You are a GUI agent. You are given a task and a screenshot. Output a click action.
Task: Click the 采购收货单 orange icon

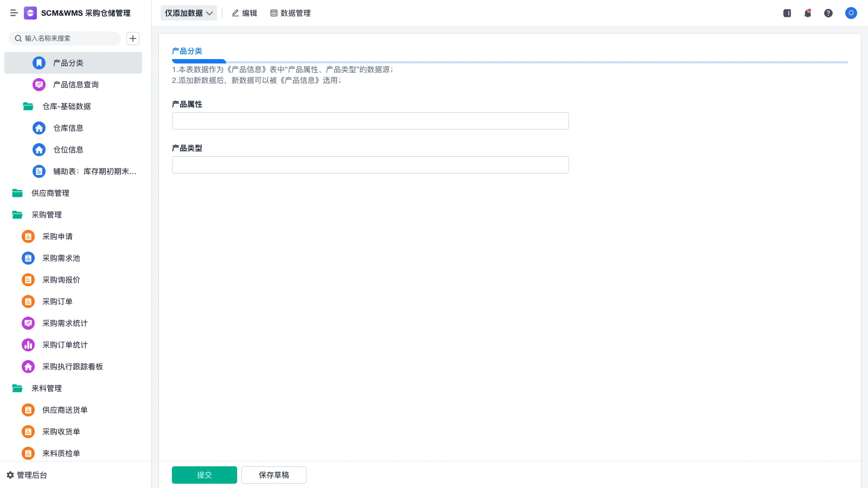28,432
